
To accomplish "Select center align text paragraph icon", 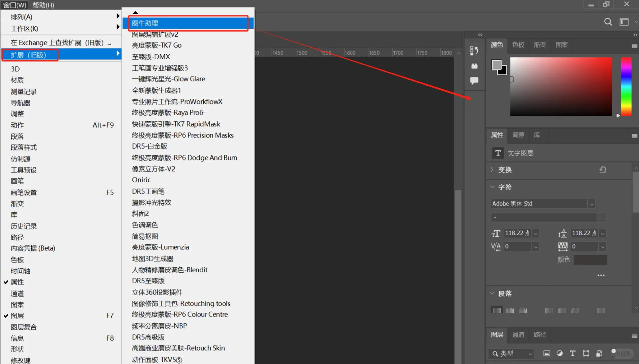I will (x=510, y=310).
